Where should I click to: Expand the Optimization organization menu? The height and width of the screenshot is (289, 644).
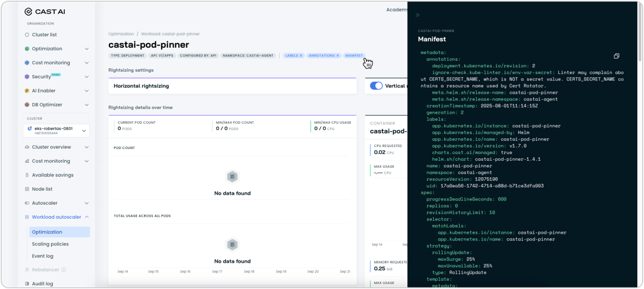87,49
